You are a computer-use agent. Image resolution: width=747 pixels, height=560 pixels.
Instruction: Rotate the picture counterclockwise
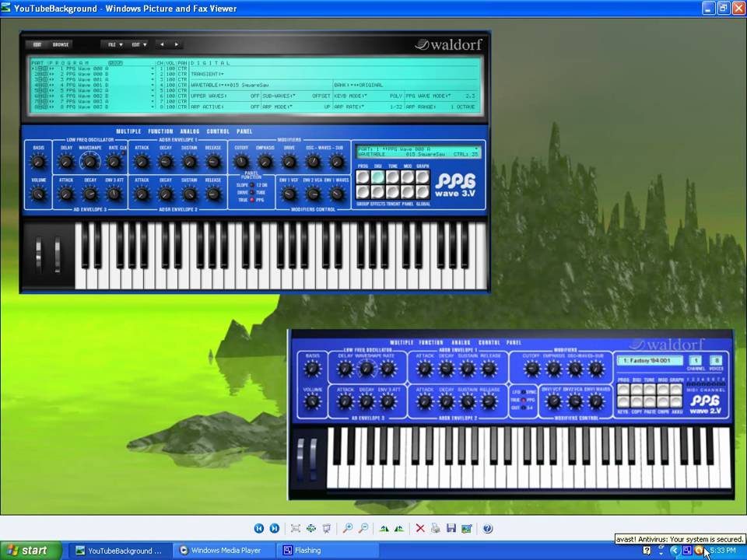[399, 528]
